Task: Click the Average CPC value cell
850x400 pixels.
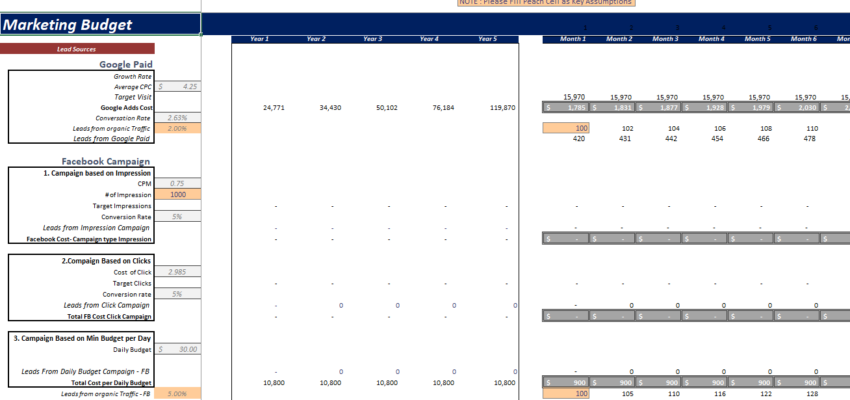Action: pos(178,87)
